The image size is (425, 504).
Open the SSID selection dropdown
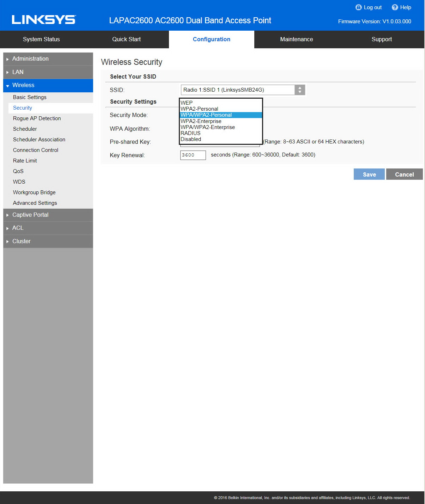point(243,90)
